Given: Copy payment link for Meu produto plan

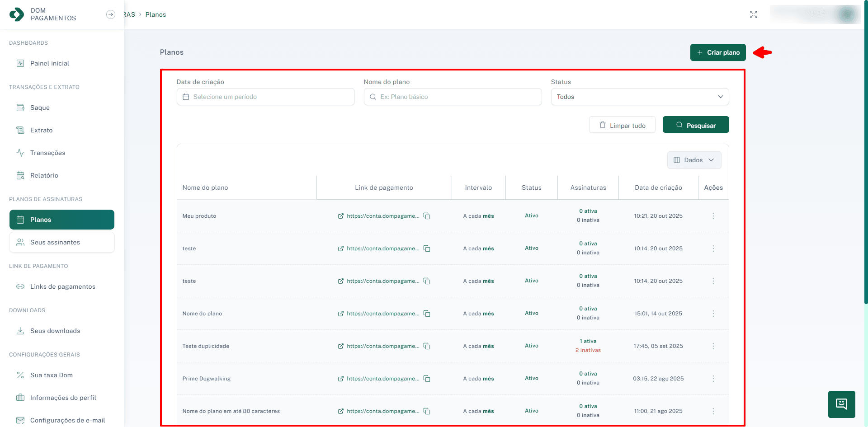Looking at the screenshot, I should 427,216.
